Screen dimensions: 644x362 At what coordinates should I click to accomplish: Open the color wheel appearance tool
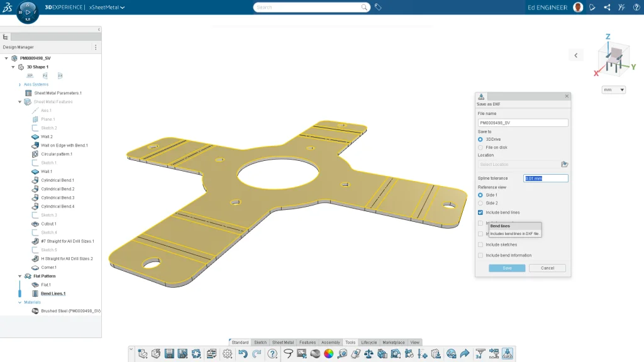[328, 354]
